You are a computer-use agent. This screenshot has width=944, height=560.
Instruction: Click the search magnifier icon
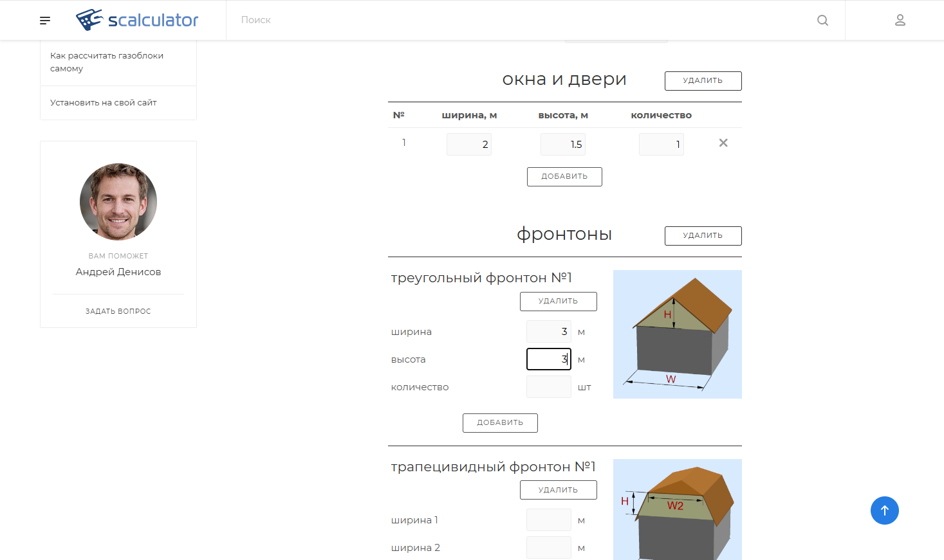pos(822,21)
